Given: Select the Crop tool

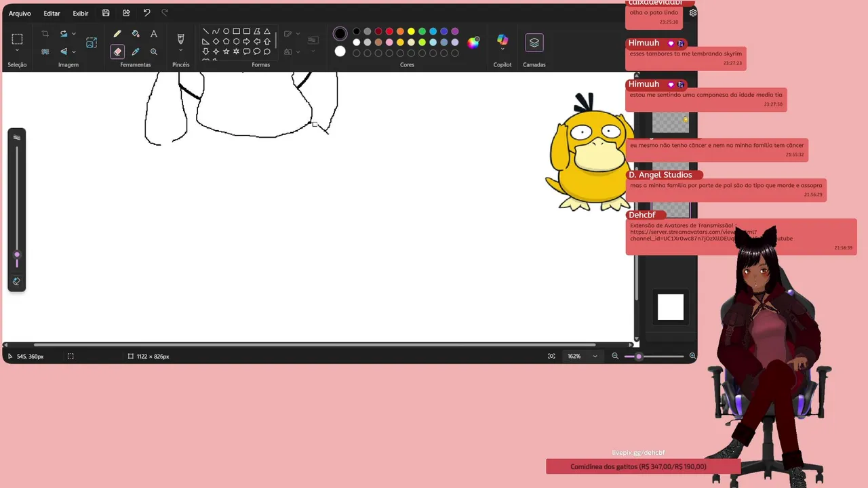Looking at the screenshot, I should 45,33.
